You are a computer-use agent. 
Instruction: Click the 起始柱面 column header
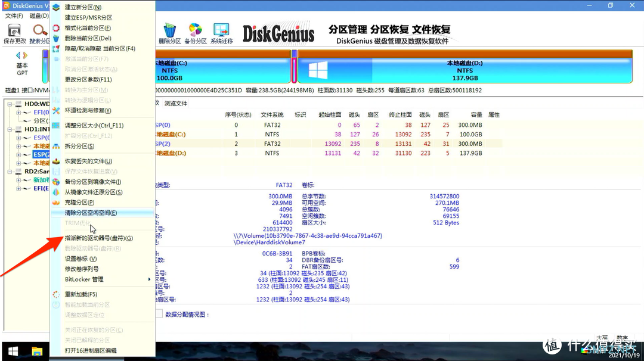point(330,115)
